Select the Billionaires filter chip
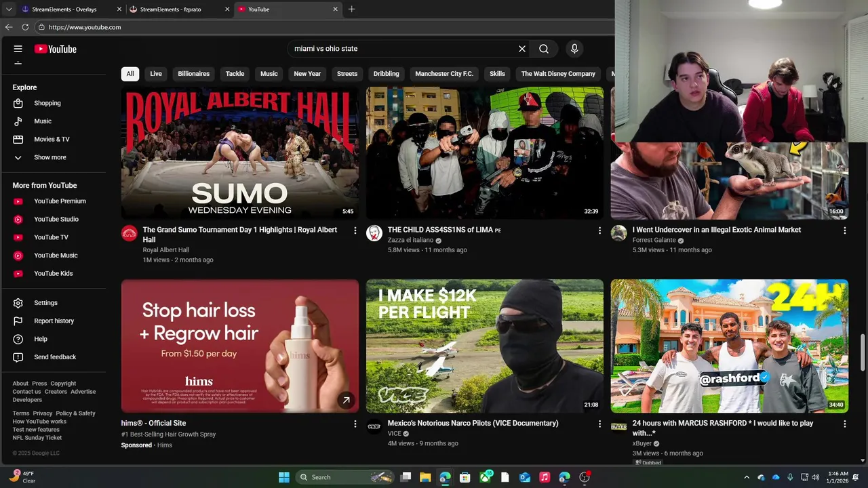868x488 pixels. click(x=194, y=74)
